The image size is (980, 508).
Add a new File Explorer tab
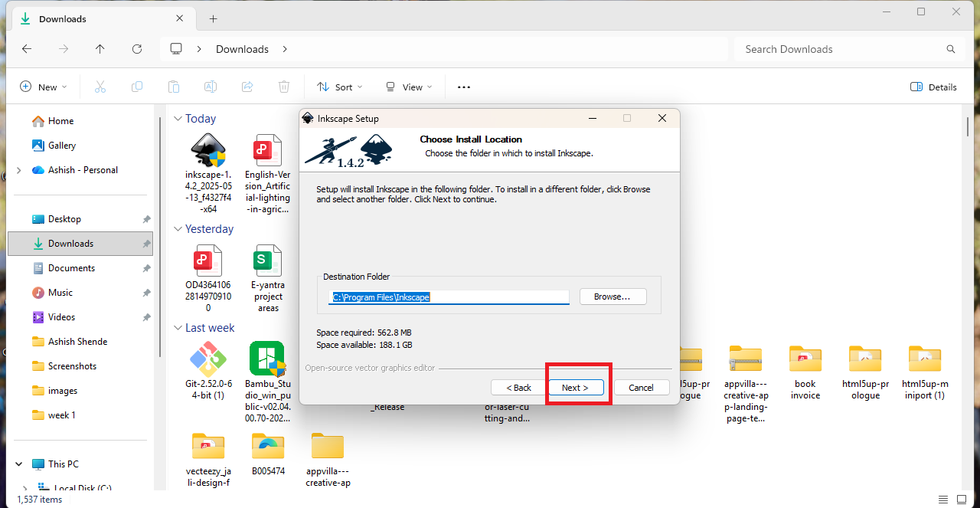[x=214, y=18]
